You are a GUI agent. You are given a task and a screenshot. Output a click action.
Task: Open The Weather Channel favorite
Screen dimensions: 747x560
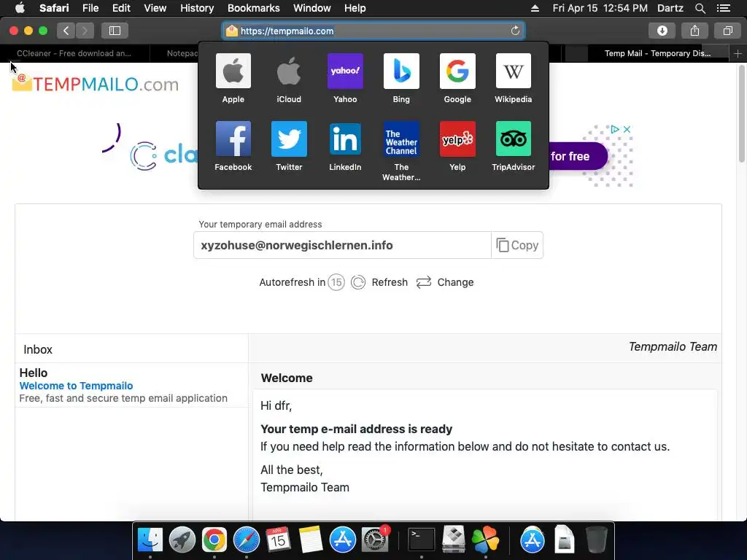(x=401, y=151)
